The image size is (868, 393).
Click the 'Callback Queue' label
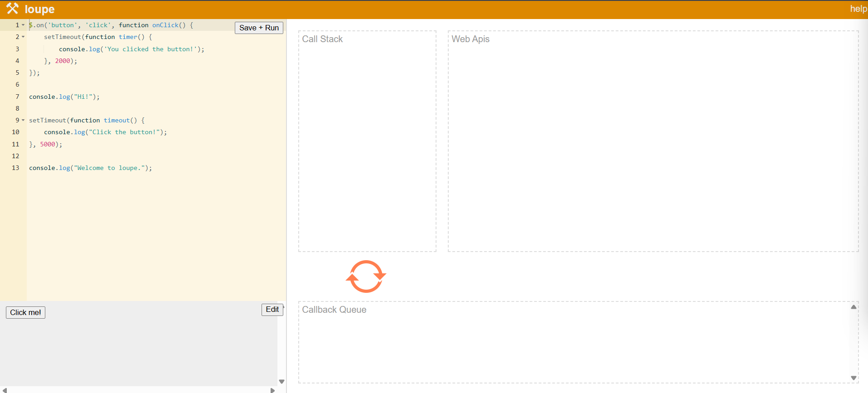click(334, 310)
